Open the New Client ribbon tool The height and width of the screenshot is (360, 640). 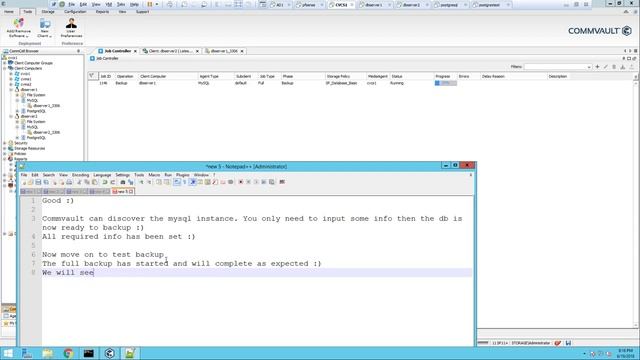point(44,28)
